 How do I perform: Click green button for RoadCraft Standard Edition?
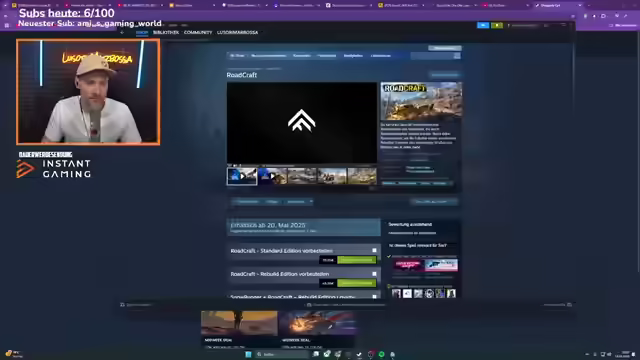pyautogui.click(x=357, y=260)
